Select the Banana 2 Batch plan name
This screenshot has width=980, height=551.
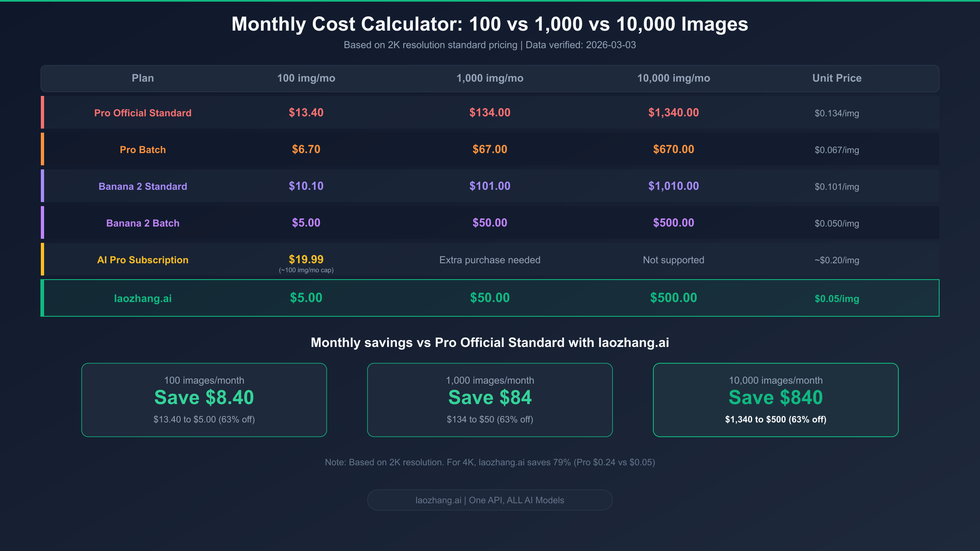pyautogui.click(x=143, y=223)
